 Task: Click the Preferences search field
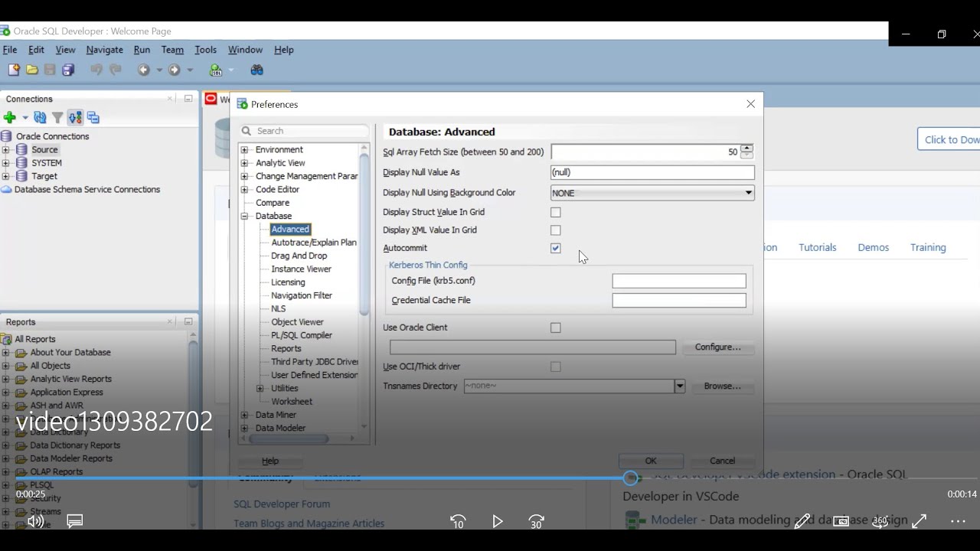pyautogui.click(x=305, y=131)
